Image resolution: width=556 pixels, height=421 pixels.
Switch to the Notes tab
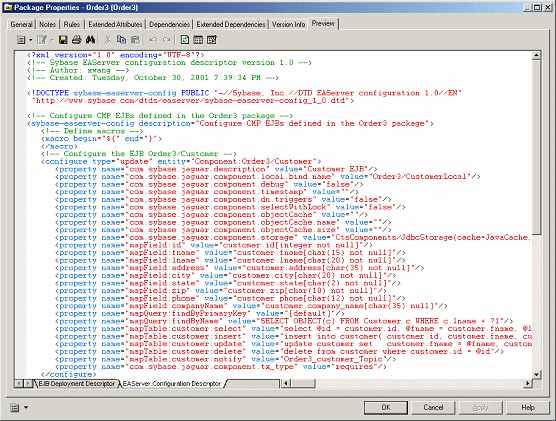pos(47,24)
